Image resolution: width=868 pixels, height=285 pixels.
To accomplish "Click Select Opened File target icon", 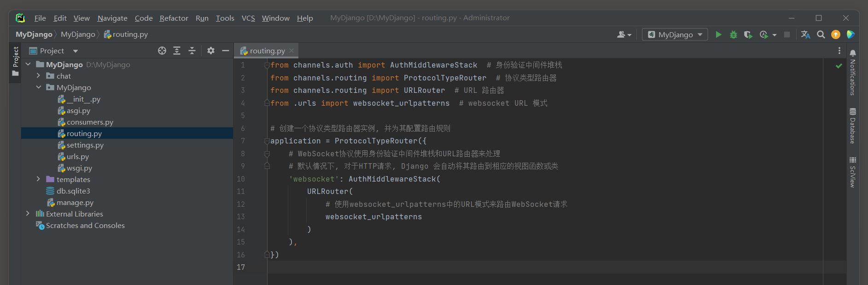I will click(162, 51).
